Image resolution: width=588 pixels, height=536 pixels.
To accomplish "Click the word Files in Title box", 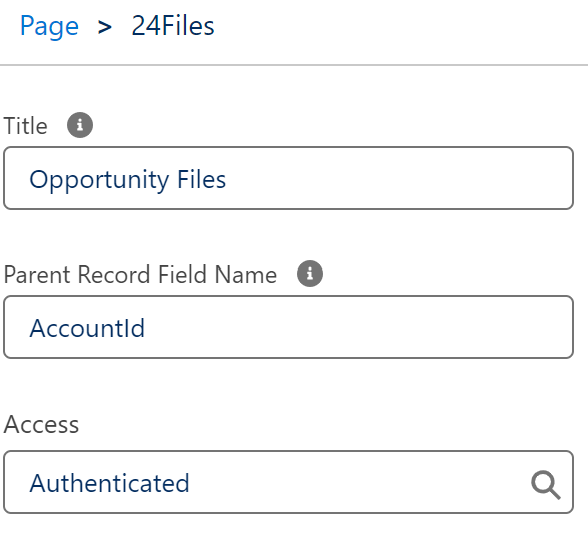I will (x=201, y=179).
